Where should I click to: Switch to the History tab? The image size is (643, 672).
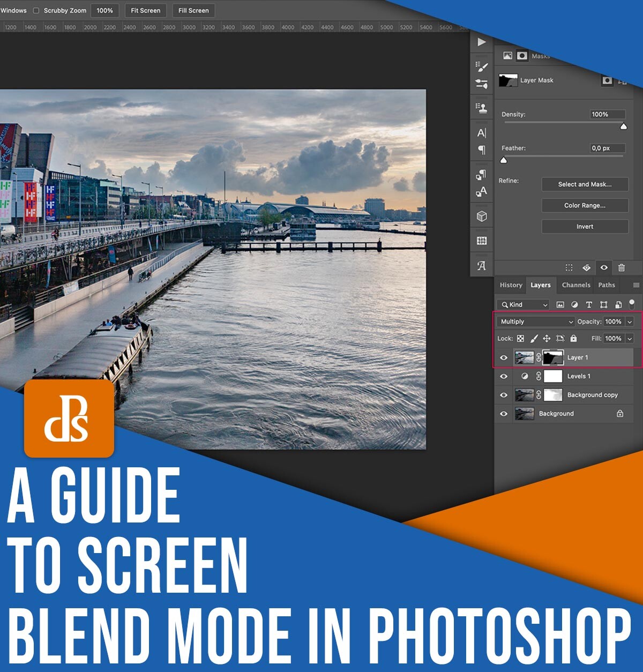tap(511, 285)
